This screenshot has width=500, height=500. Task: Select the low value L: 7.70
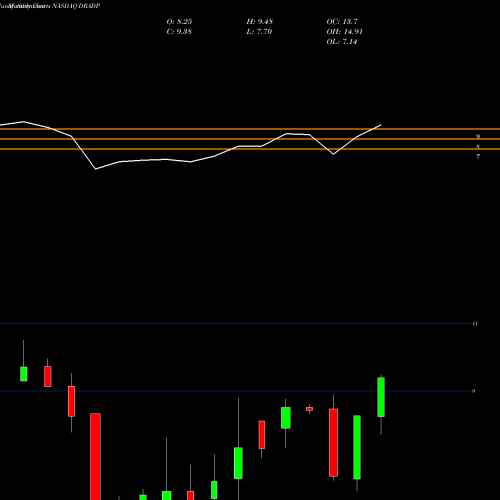coord(259,32)
